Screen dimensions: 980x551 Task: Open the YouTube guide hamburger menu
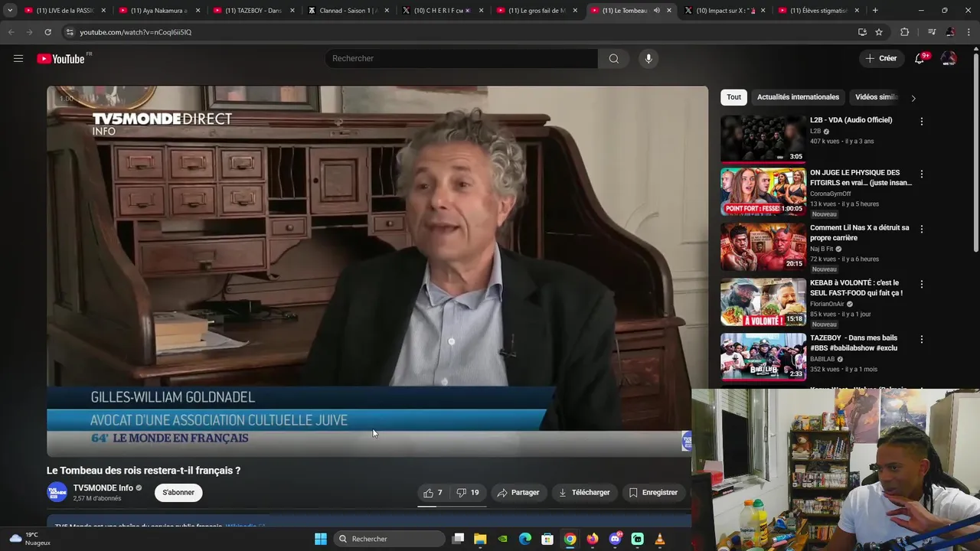tap(18, 58)
